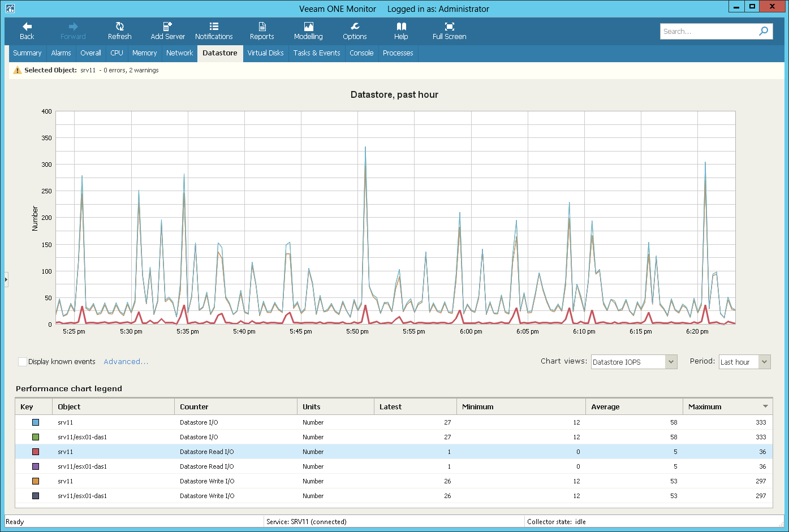Click red swatch for srv11 Datastore Read I/O
The image size is (789, 532).
pyautogui.click(x=36, y=452)
